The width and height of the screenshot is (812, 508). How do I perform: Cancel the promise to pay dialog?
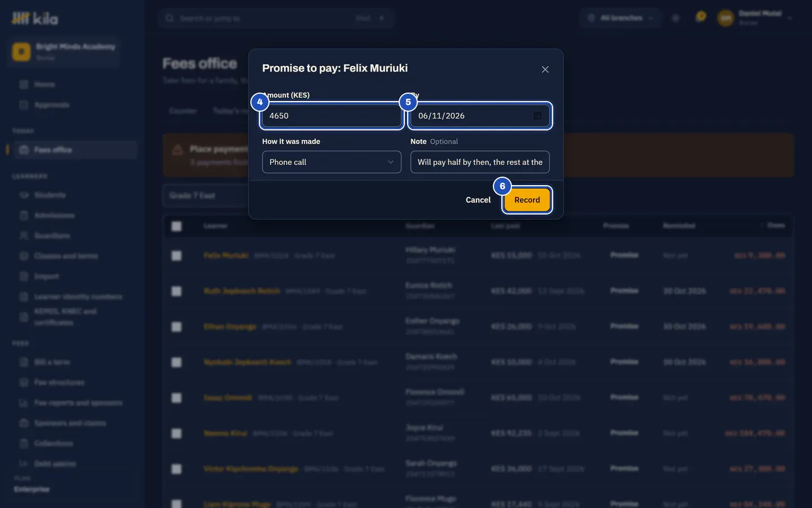tap(478, 200)
